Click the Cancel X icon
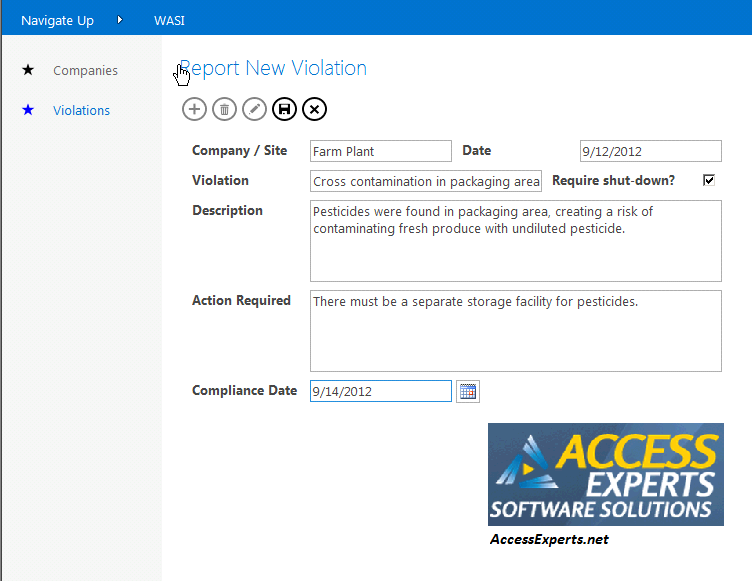752x581 pixels. (315, 109)
